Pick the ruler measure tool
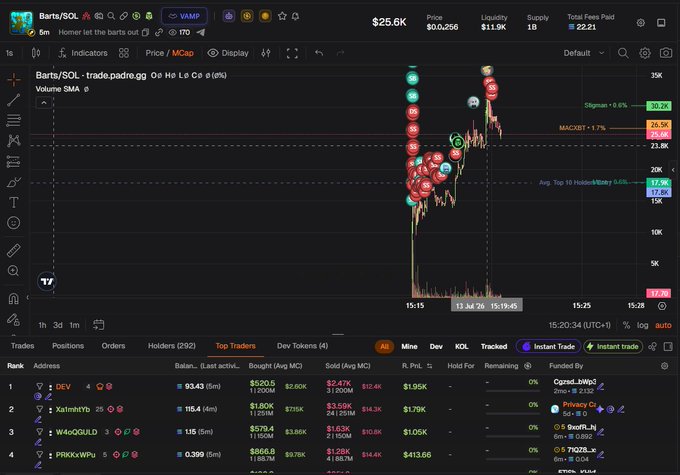680x475 pixels. [13, 250]
